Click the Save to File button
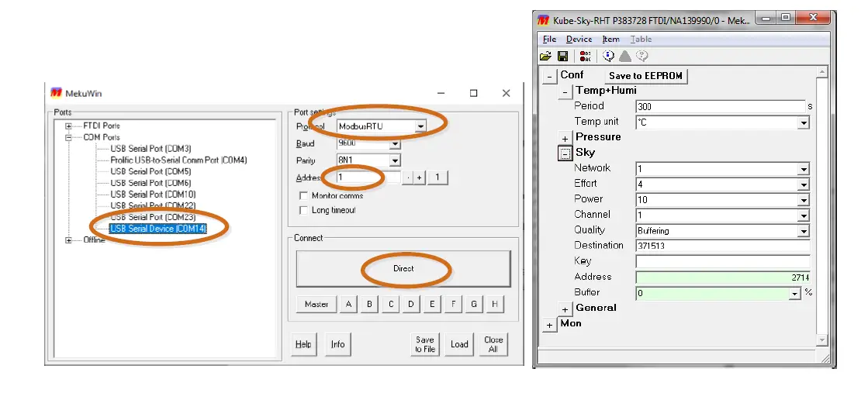The image size is (868, 393). (x=425, y=344)
